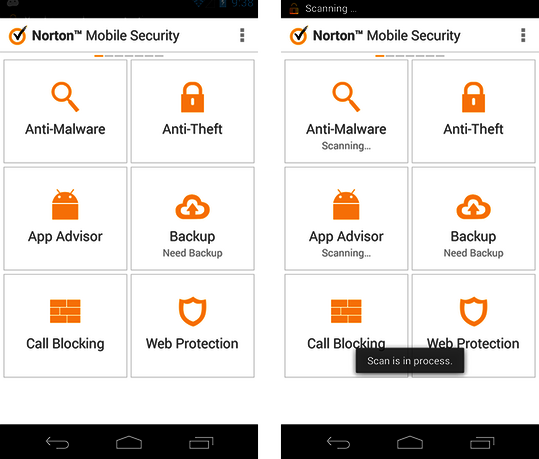Open App Advisor android icon showing Scanning status
This screenshot has height=459, width=539.
pyautogui.click(x=346, y=204)
